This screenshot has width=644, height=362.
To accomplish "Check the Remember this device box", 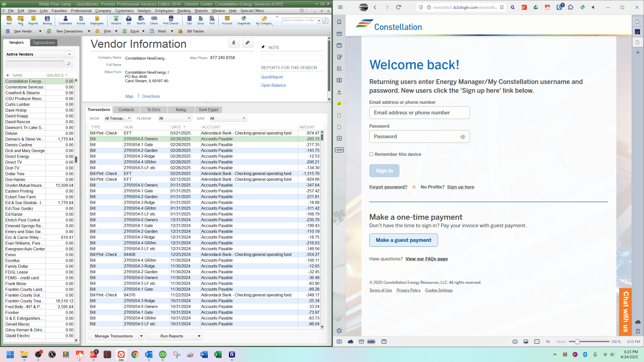I will [x=371, y=154].
